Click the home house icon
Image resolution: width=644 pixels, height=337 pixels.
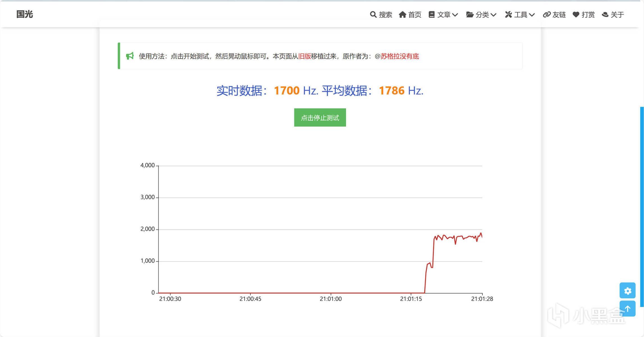pos(402,14)
